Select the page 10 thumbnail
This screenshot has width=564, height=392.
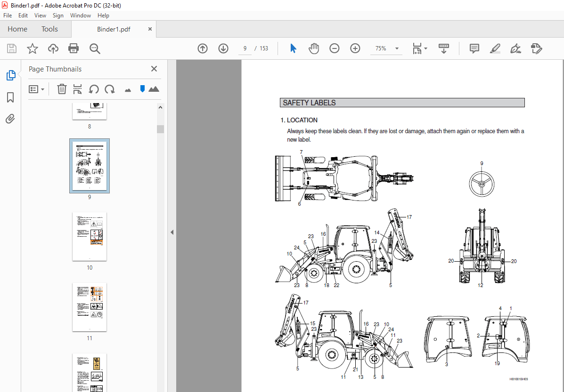[89, 237]
